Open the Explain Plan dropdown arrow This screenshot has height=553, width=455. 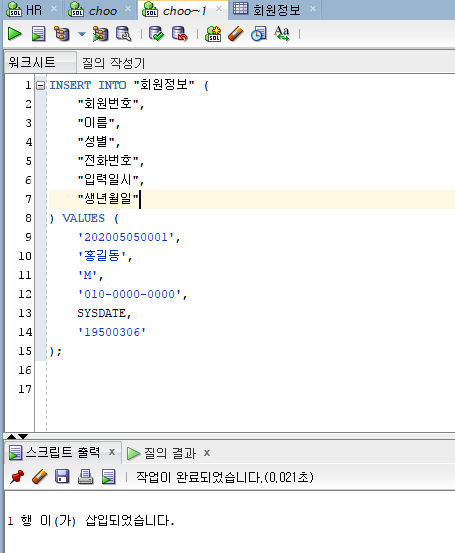(82, 34)
